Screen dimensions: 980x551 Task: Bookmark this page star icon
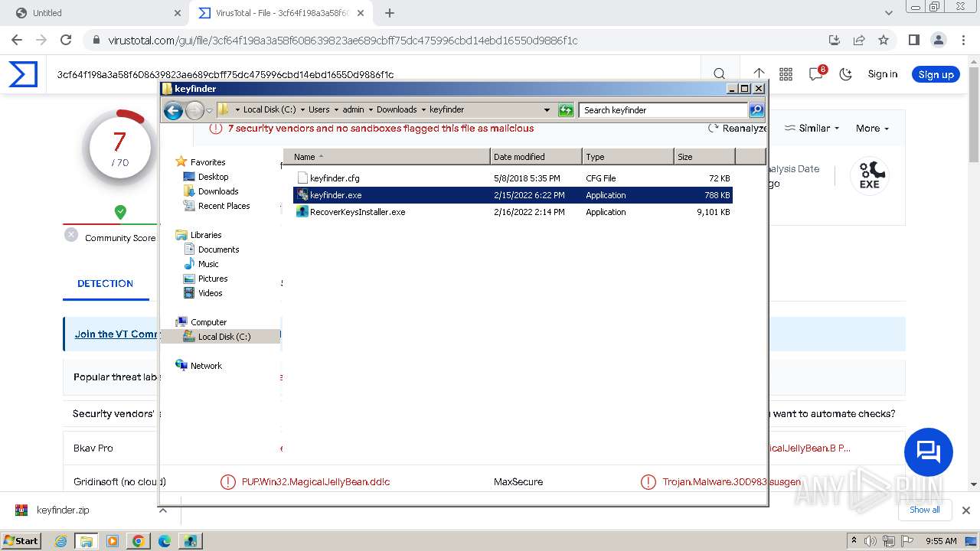884,40
